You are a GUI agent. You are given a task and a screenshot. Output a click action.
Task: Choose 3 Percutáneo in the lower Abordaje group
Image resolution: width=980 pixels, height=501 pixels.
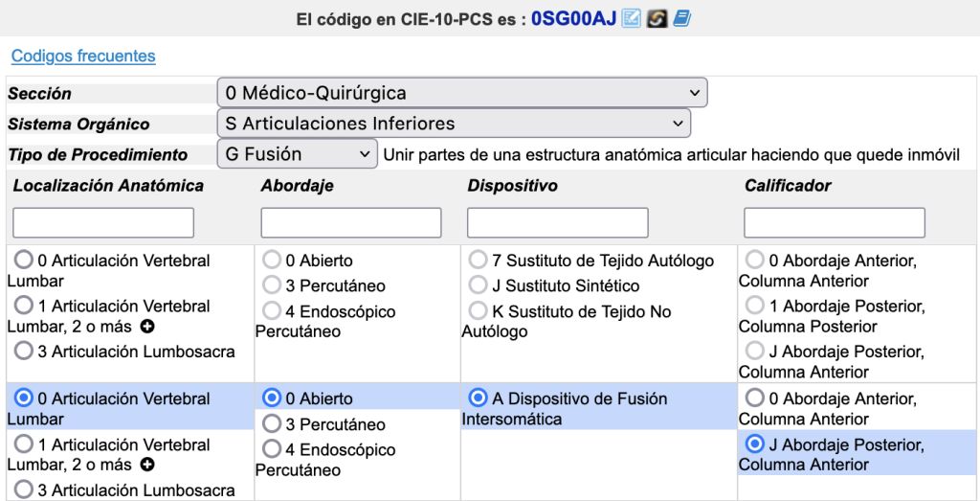pos(272,423)
